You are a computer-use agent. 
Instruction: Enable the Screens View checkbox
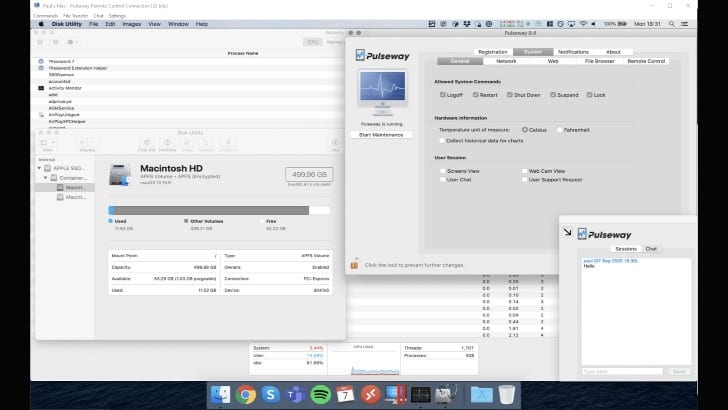pyautogui.click(x=442, y=171)
